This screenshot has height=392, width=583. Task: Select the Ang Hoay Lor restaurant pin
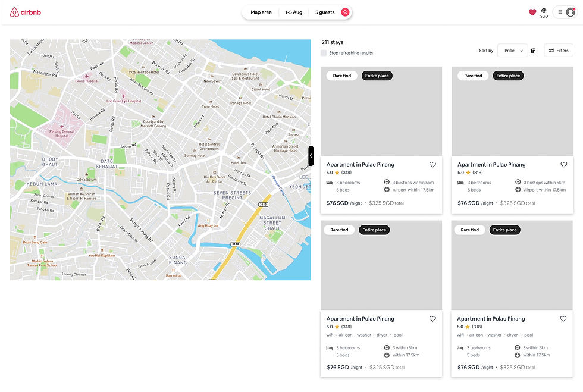click(x=208, y=221)
